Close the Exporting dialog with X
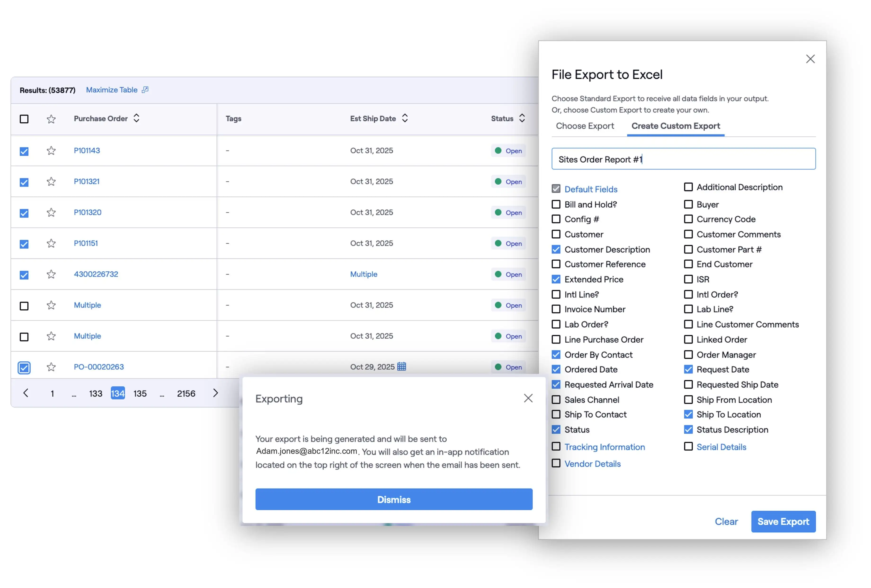This screenshot has height=588, width=871. click(528, 398)
